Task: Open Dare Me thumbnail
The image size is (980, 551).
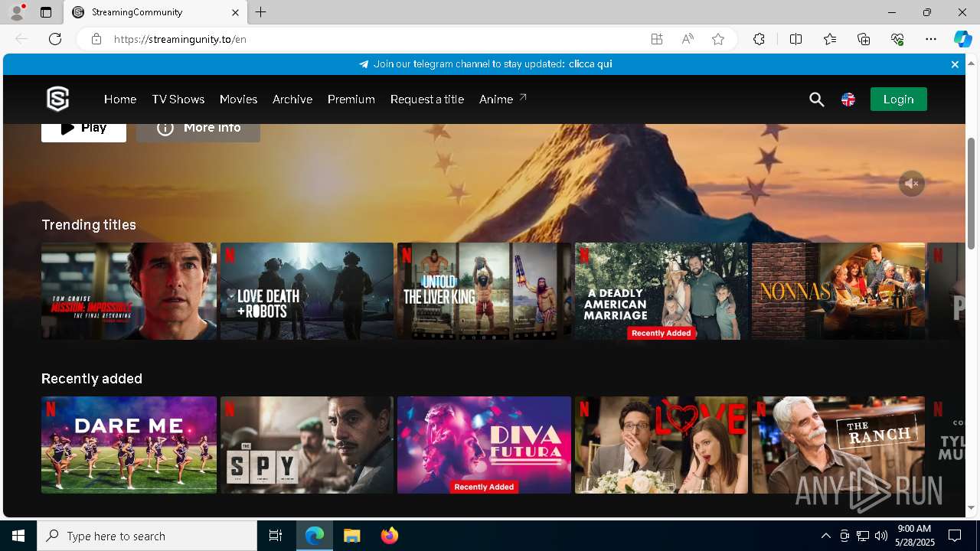Action: click(129, 445)
